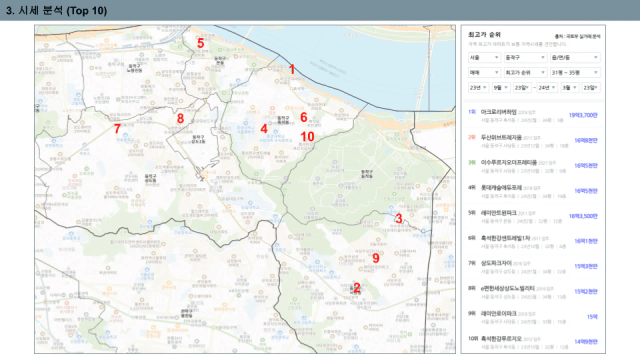Open the 2위 두산위브트레지움 listing
The width and height of the screenshot is (640, 360).
(x=533, y=141)
